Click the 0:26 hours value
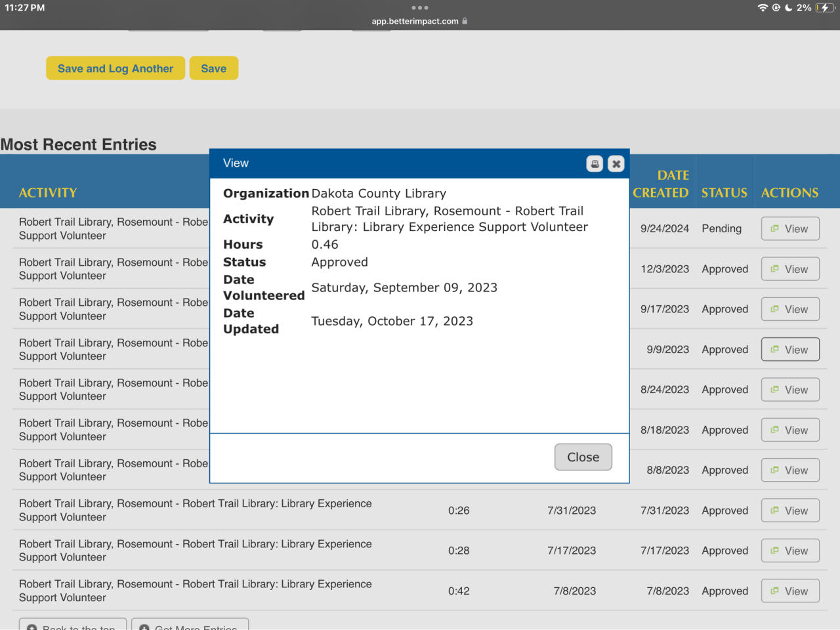This screenshot has height=630, width=840. click(459, 511)
